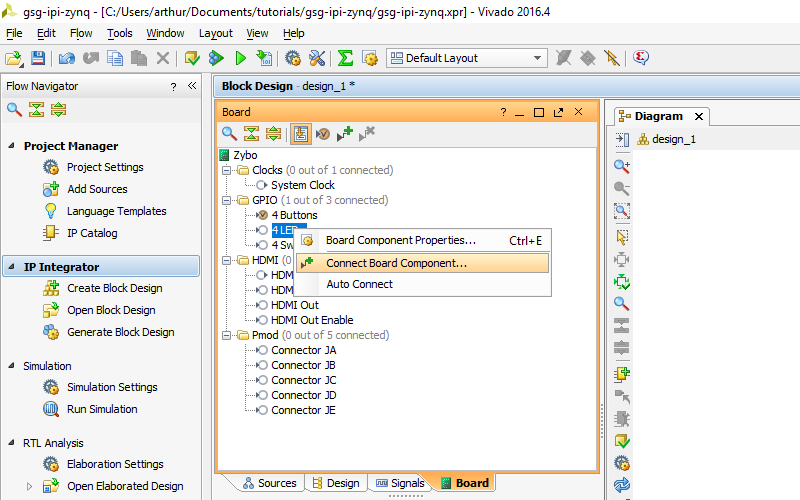Select HDMI Out Enable tree item
The width and height of the screenshot is (800, 500).
click(x=312, y=320)
